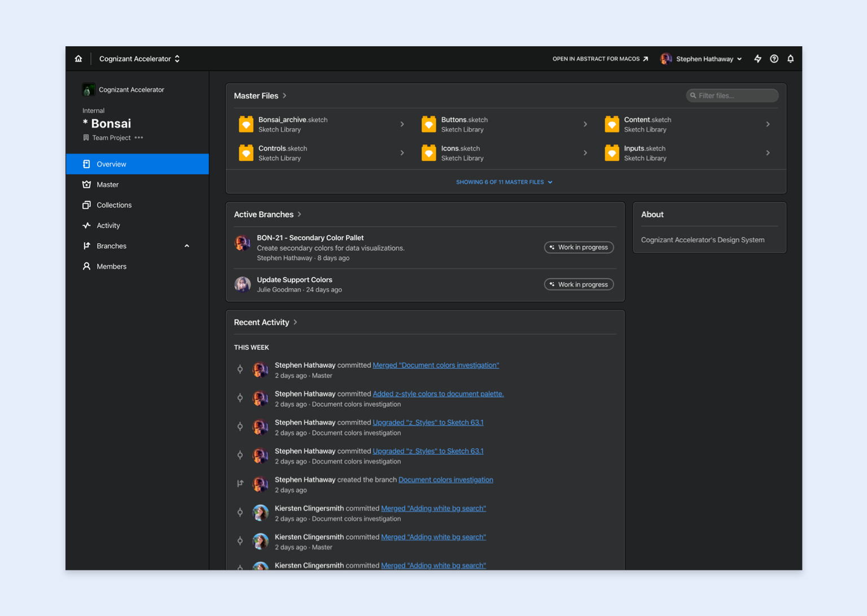867x616 pixels.
Task: Click Open in Abstract for macOS
Action: coord(600,59)
